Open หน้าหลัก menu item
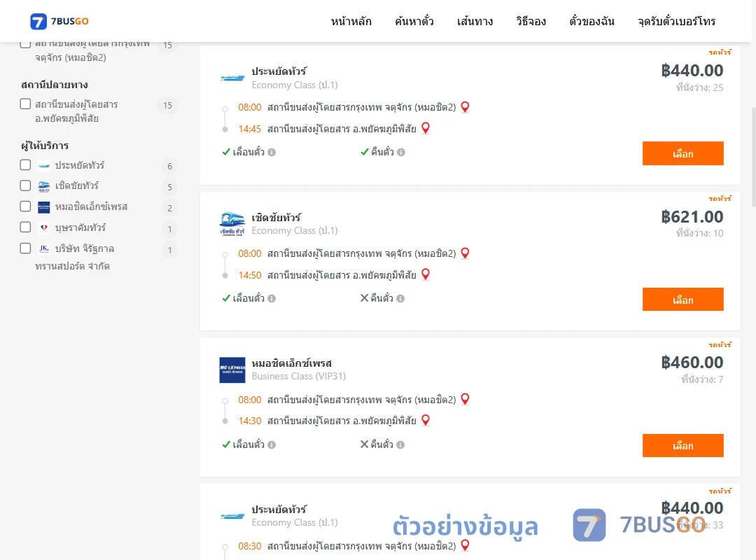The image size is (756, 560). click(x=351, y=21)
